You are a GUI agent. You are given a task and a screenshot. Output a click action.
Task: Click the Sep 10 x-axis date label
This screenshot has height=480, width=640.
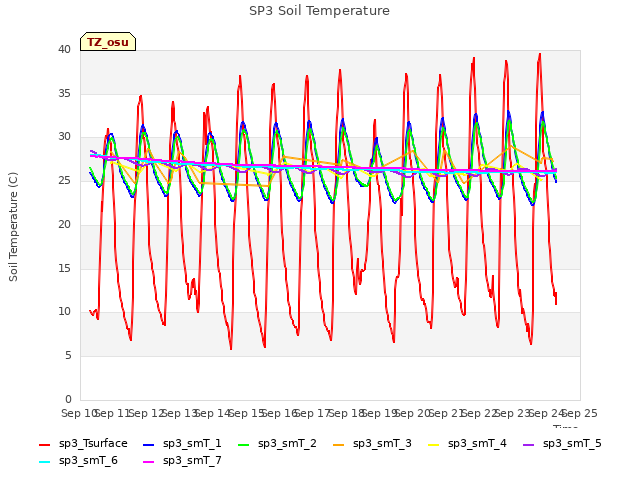79,413
